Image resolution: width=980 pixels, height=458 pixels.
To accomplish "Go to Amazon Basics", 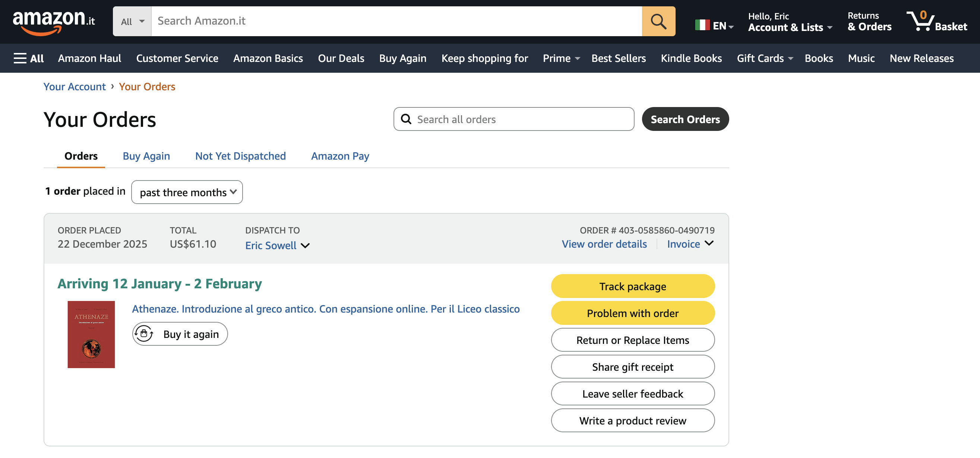I will [268, 58].
